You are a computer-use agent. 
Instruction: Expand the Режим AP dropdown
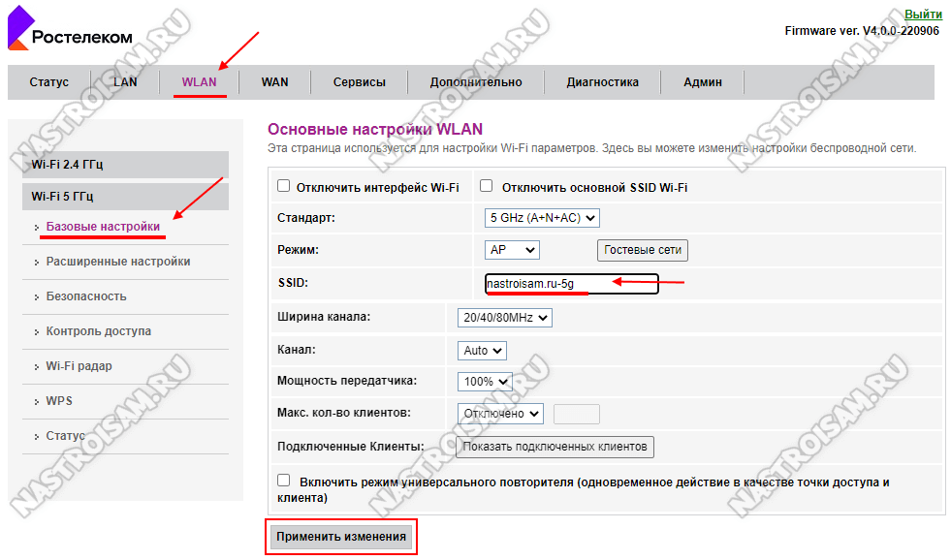click(512, 250)
